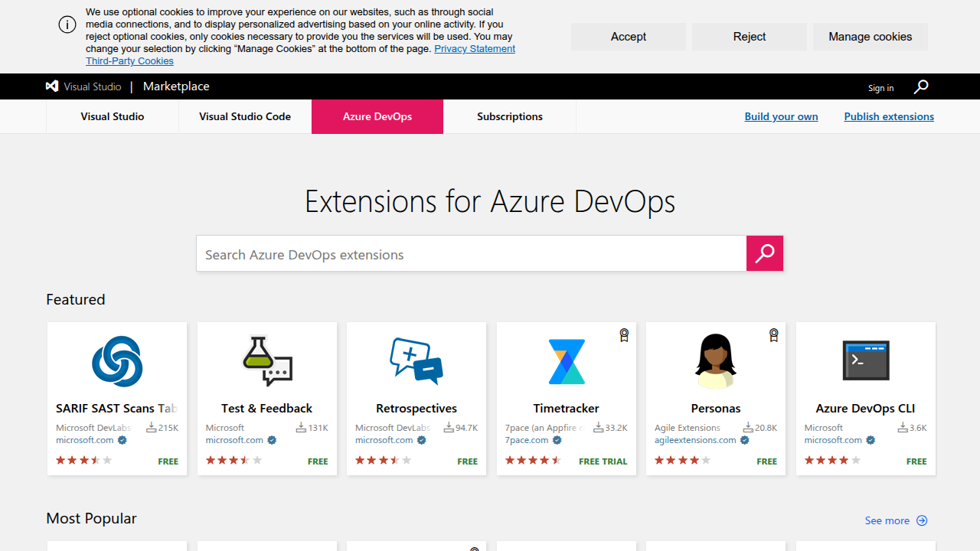980x551 pixels.
Task: Open Privacy Statement link
Action: pos(475,49)
